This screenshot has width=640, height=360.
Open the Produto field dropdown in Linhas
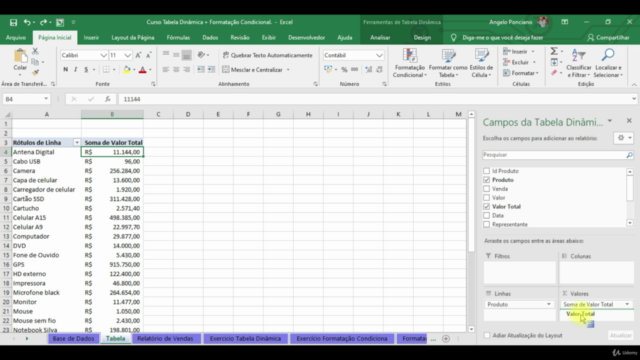[x=549, y=304]
